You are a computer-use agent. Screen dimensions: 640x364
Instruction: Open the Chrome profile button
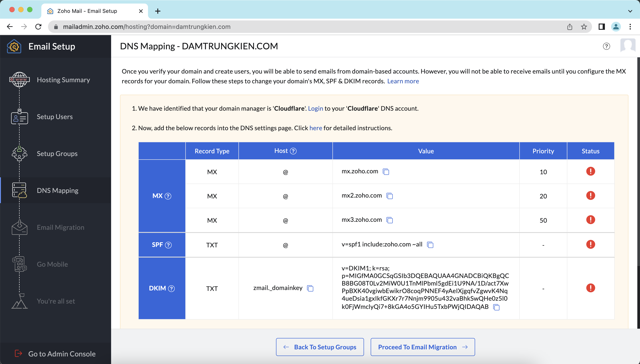[x=616, y=27]
